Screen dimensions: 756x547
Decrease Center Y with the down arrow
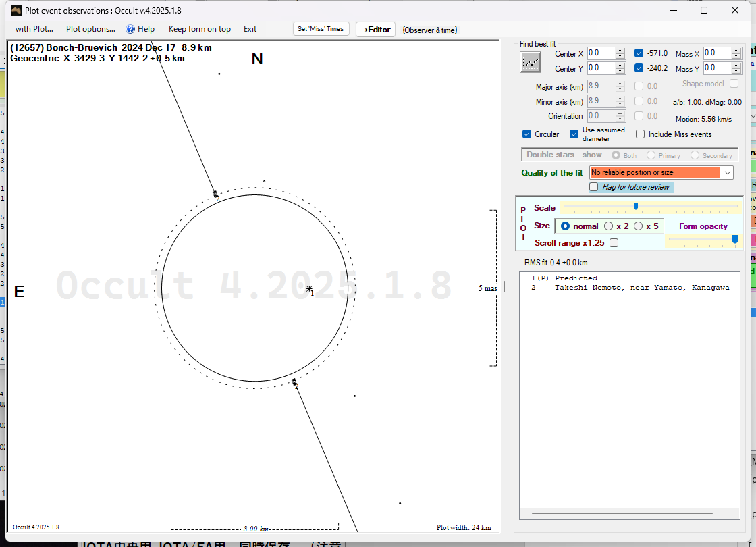pos(620,72)
